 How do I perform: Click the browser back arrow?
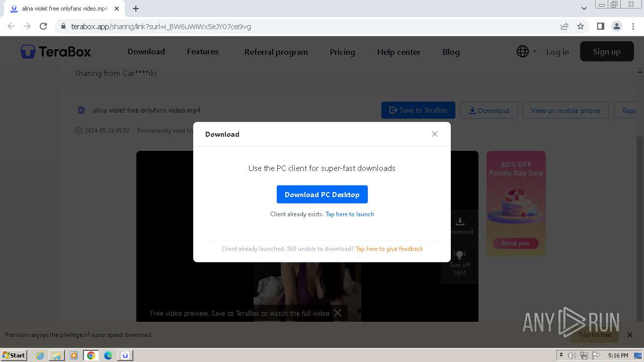pyautogui.click(x=11, y=26)
